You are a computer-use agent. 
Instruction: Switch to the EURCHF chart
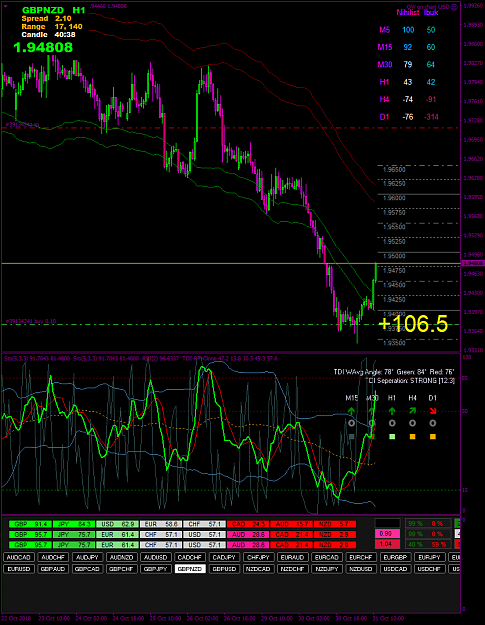pos(361,557)
